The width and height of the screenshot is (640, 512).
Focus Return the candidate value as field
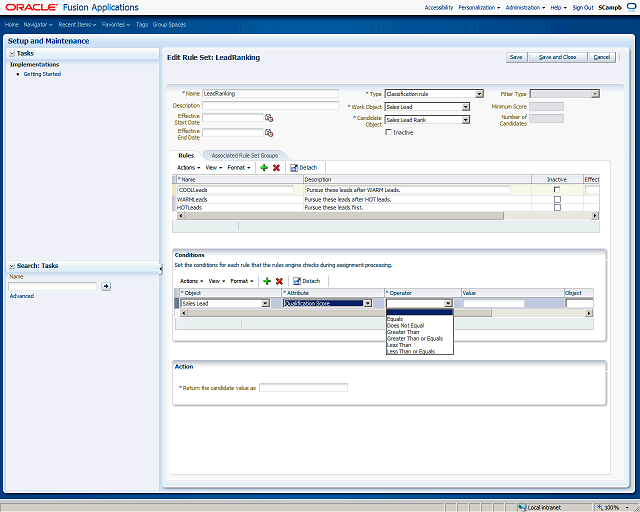(303, 387)
